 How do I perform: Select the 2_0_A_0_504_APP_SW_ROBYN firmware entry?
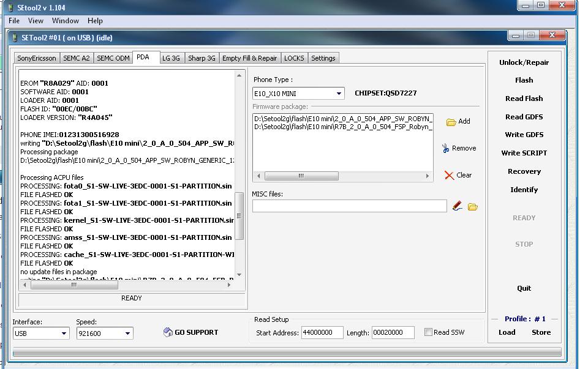pyautogui.click(x=343, y=119)
